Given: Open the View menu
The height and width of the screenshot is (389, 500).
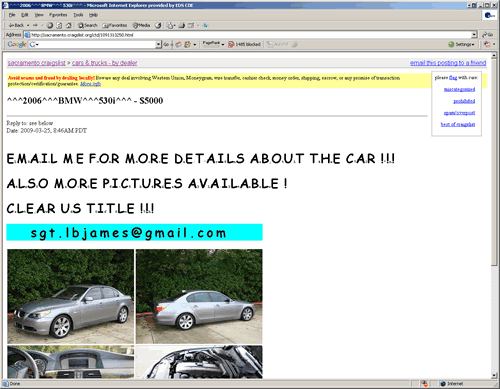Looking at the screenshot, I should coord(39,15).
